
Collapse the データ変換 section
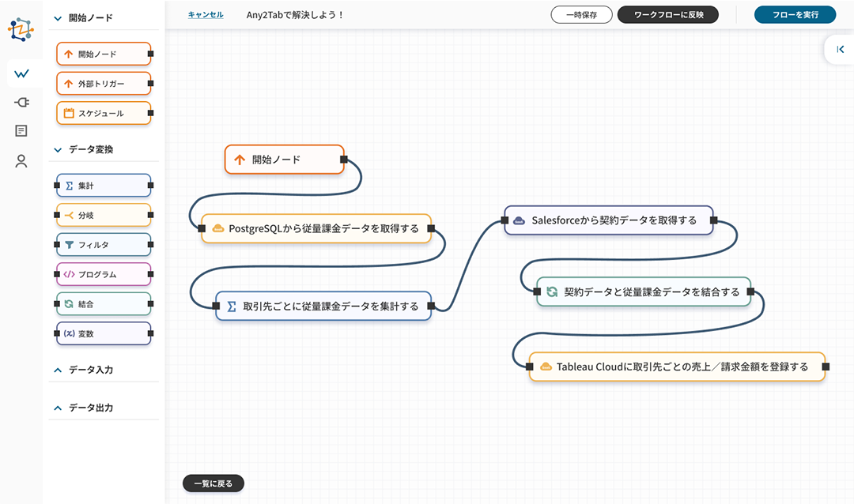click(x=58, y=149)
